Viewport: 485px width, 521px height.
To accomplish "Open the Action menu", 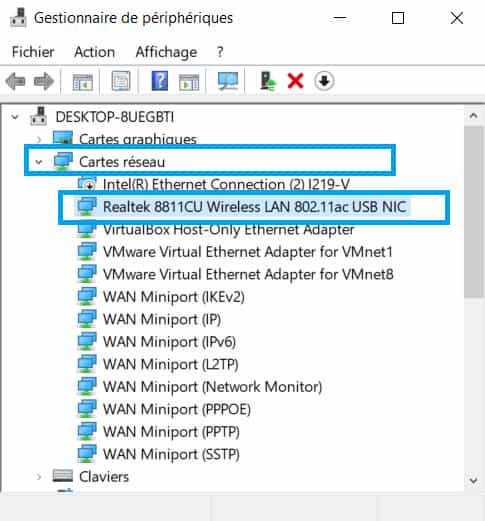I will pyautogui.click(x=94, y=52).
